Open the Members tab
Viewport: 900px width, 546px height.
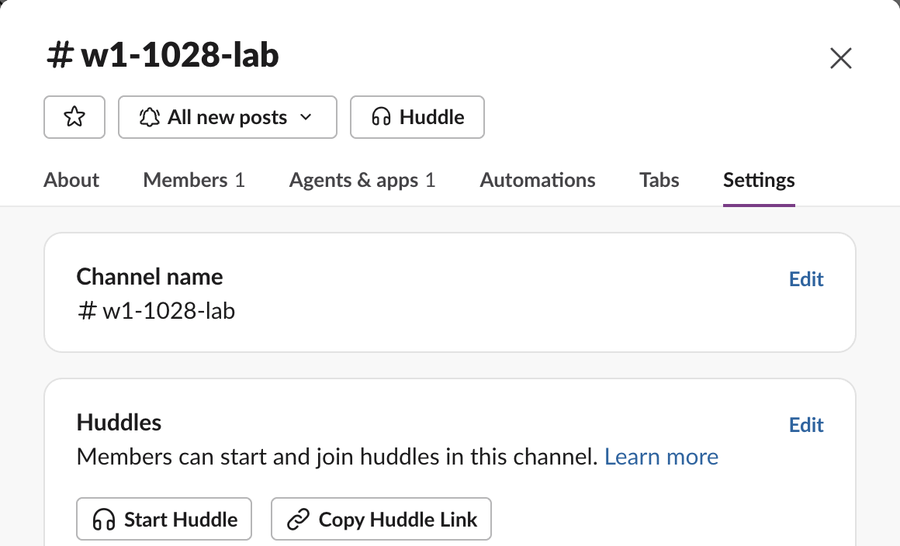point(194,180)
